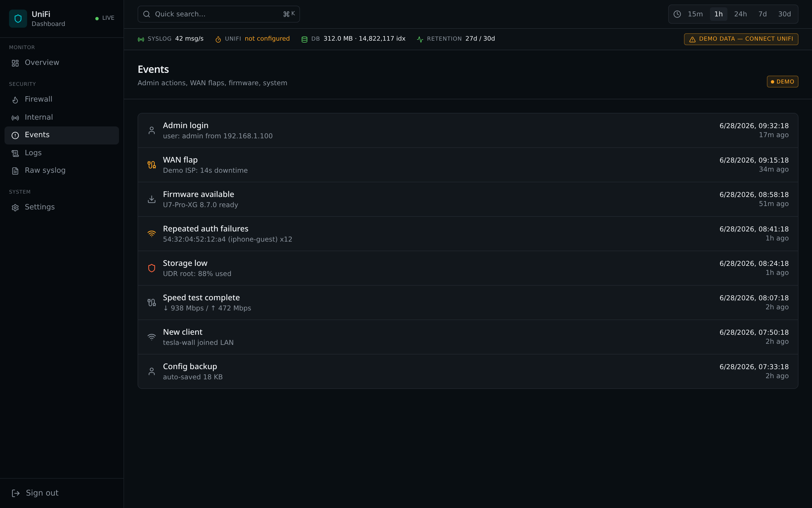Click the ⌘K shortcut hint
This screenshot has width=812, height=508.
(289, 14)
